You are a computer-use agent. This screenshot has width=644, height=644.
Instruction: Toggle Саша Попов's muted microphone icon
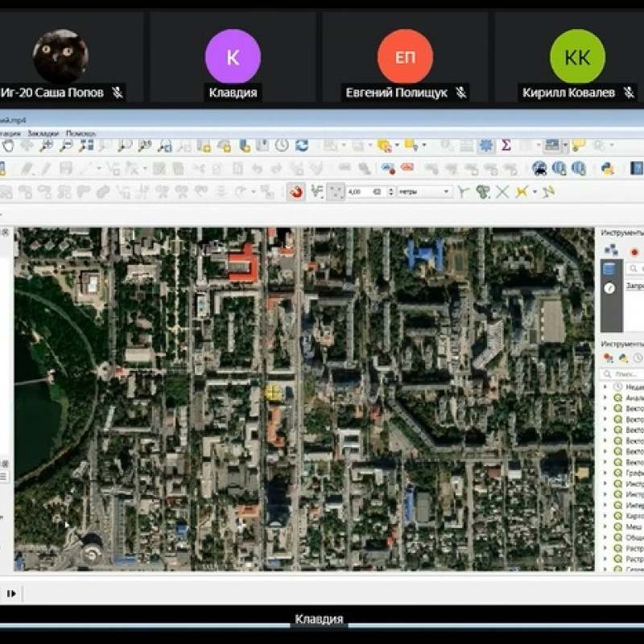(x=118, y=93)
